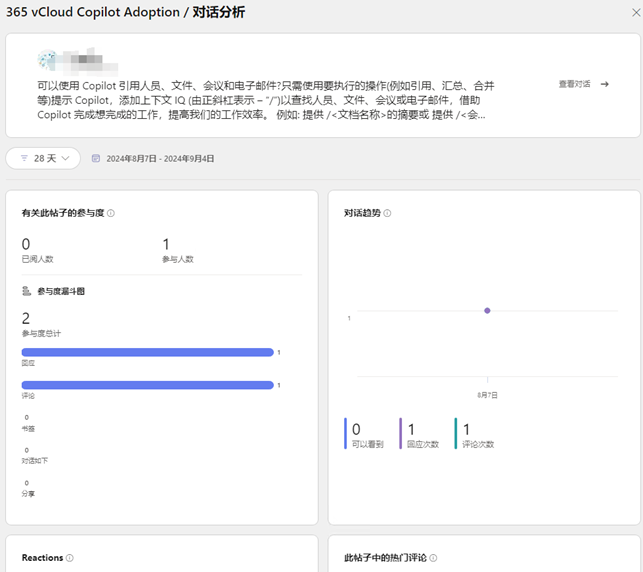Image resolution: width=643 pixels, height=572 pixels.
Task: Open 查看对话 link
Action: (574, 84)
